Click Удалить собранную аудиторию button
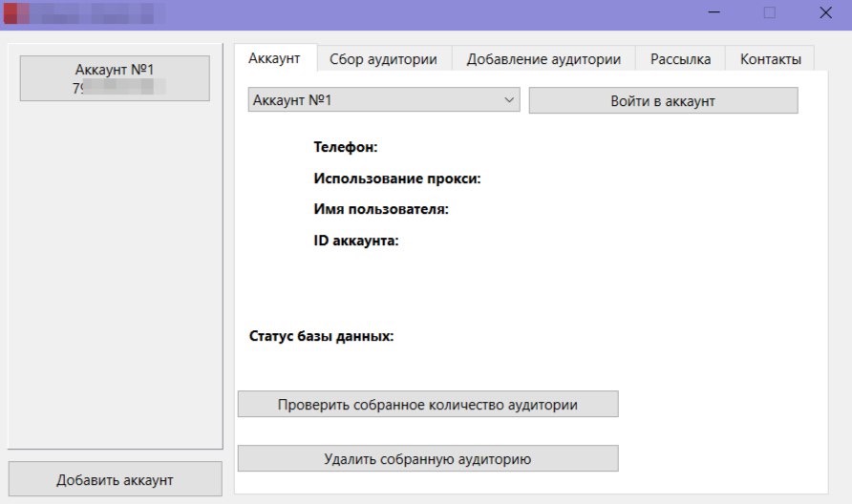The height and width of the screenshot is (504, 852). (x=428, y=459)
